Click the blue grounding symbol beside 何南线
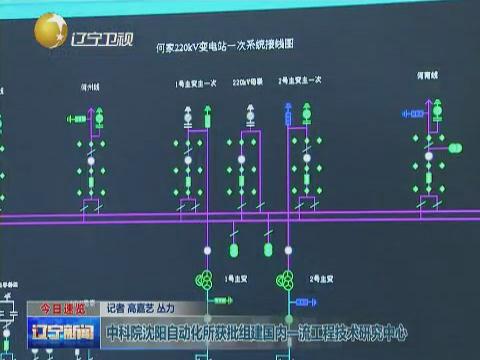 (413, 114)
